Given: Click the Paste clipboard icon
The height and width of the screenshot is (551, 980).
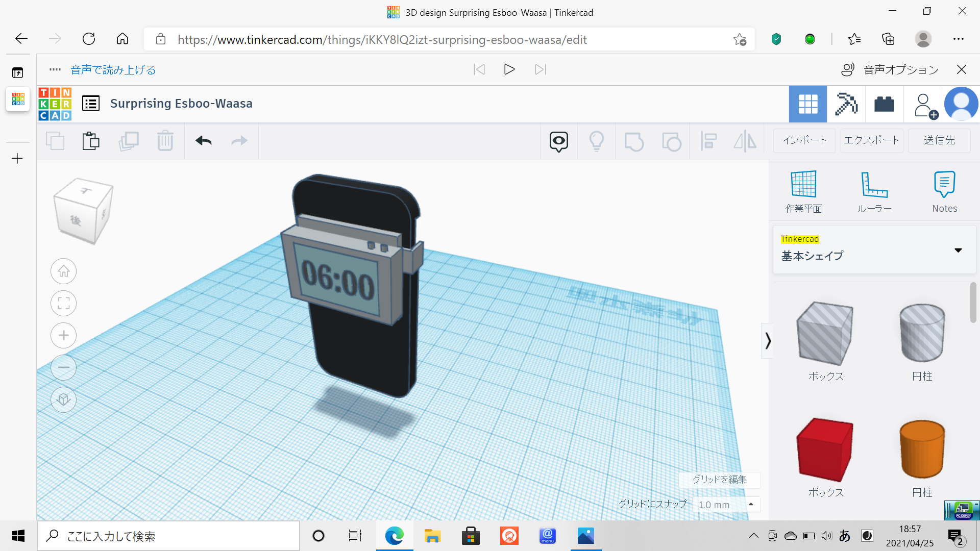Looking at the screenshot, I should click(x=91, y=141).
